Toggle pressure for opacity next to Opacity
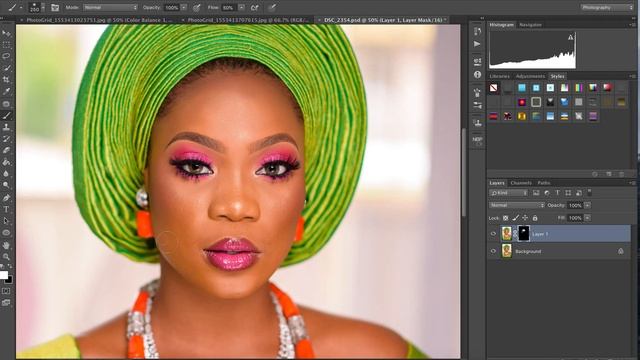 (197, 7)
